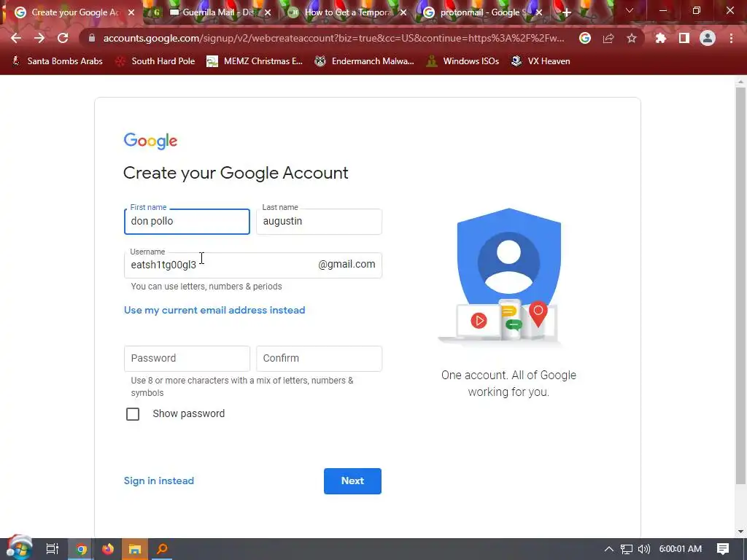Switch to the Guerrilla Mail tab

pyautogui.click(x=211, y=12)
